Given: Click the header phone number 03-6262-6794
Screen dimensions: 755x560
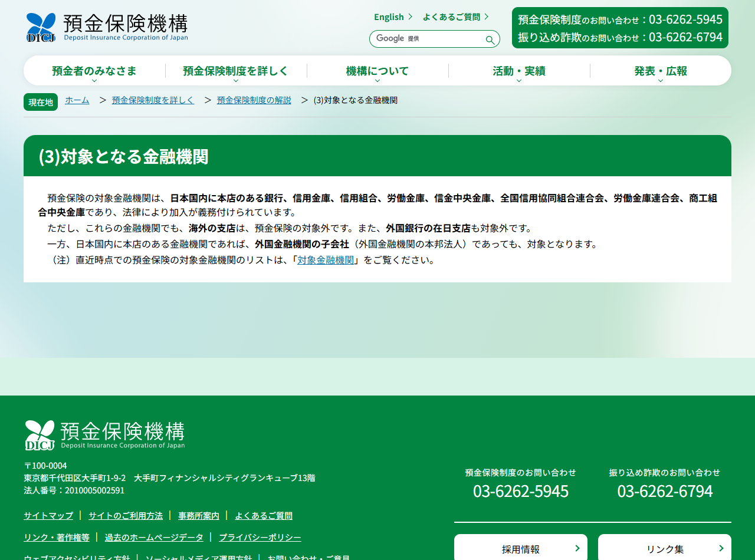Looking at the screenshot, I should point(685,37).
